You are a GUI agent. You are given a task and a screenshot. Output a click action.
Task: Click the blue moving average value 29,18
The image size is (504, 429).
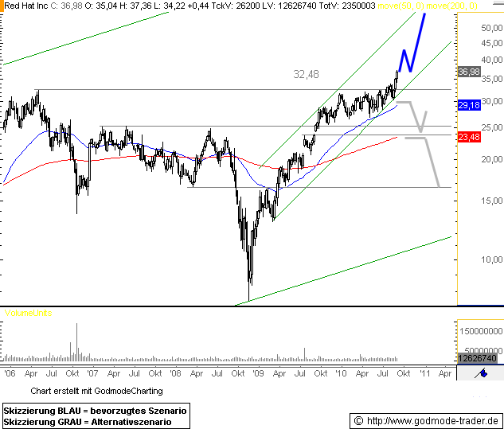[x=469, y=105]
